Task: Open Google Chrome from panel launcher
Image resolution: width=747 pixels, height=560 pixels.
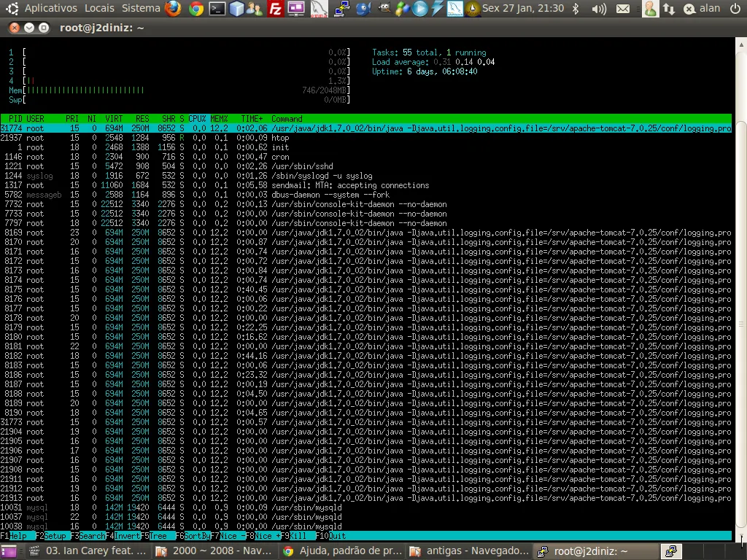Action: 196,9
